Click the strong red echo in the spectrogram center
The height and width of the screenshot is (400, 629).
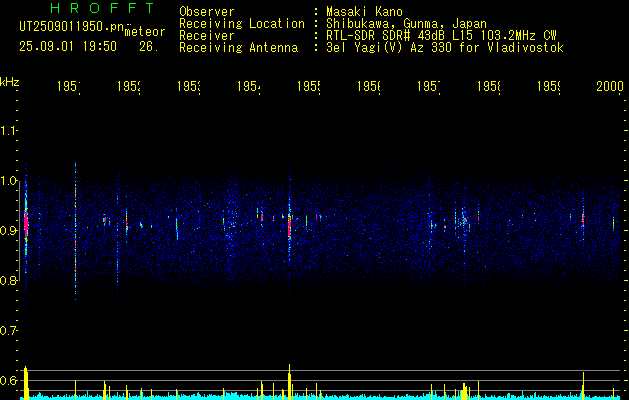289,228
